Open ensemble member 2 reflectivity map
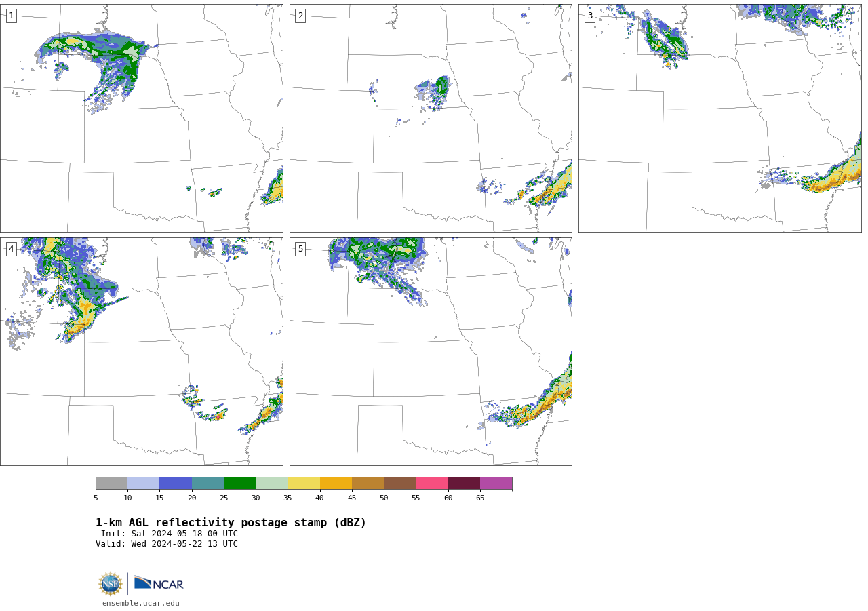868x611 pixels. 431,118
